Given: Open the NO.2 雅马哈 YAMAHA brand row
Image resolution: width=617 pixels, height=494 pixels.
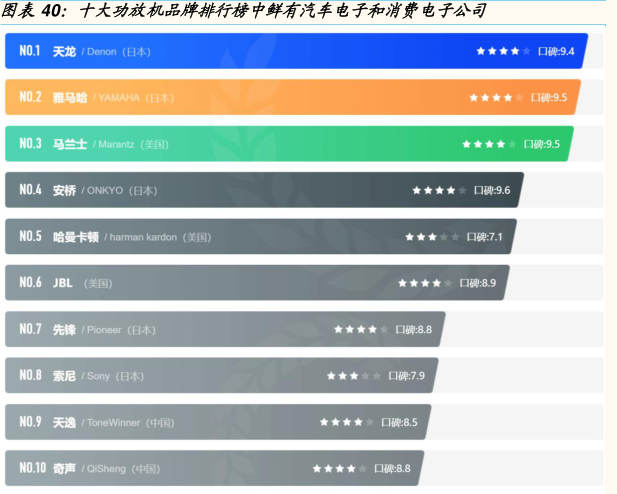Looking at the screenshot, I should click(293, 97).
